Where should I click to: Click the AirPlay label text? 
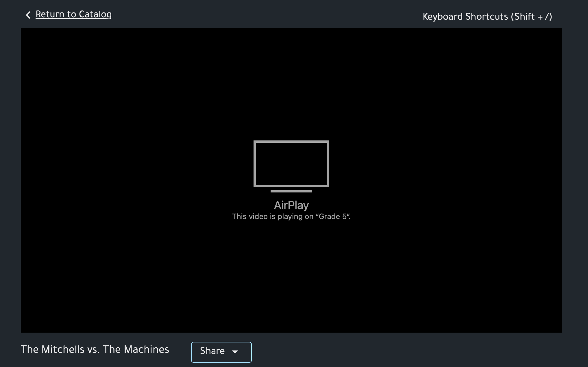[291, 205]
